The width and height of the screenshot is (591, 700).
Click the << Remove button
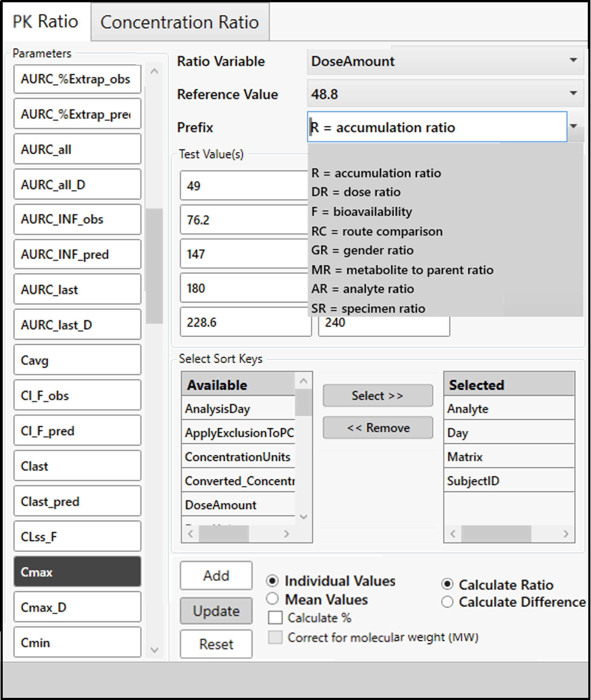pos(377,427)
